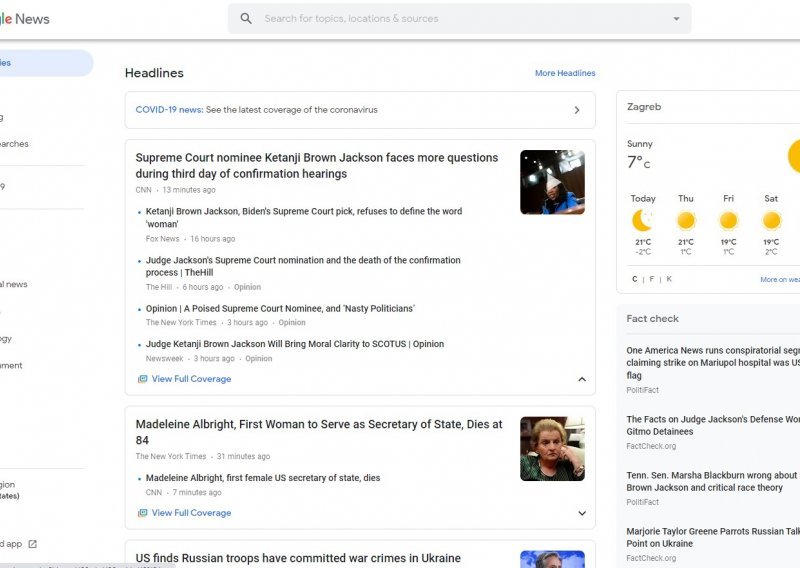Open the Technology sidebar section

point(6,338)
